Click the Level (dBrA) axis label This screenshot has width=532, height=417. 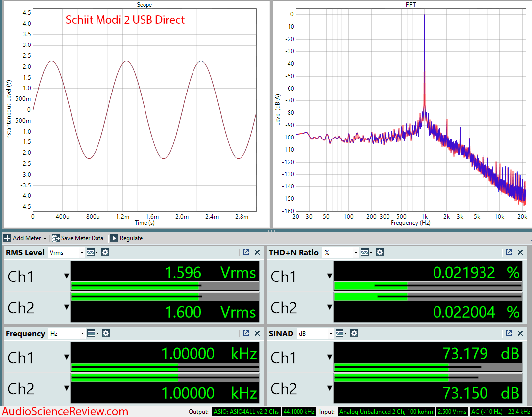(278, 110)
